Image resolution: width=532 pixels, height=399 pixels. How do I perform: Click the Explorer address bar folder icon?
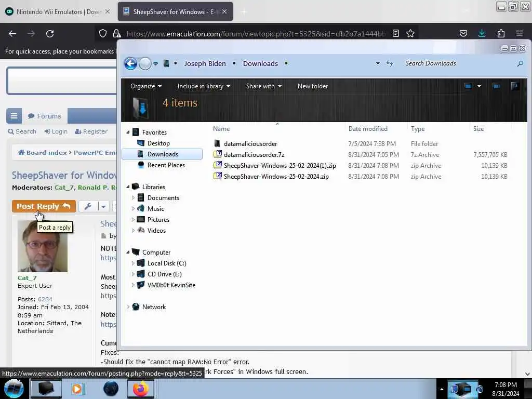coord(166,63)
